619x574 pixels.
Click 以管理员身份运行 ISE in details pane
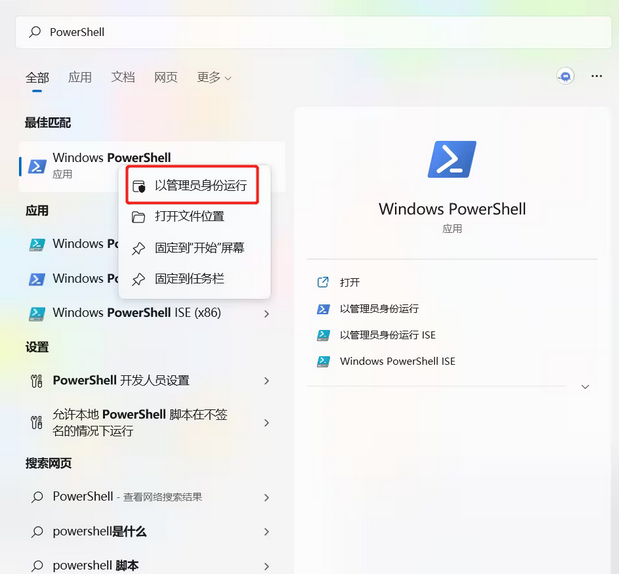(387, 335)
